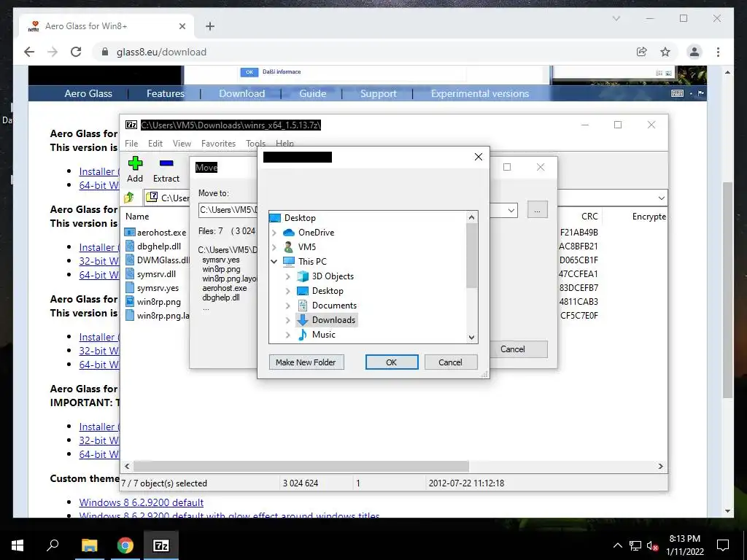The height and width of the screenshot is (560, 747).
Task: Expand OneDrive node in folder tree
Action: [x=274, y=233]
